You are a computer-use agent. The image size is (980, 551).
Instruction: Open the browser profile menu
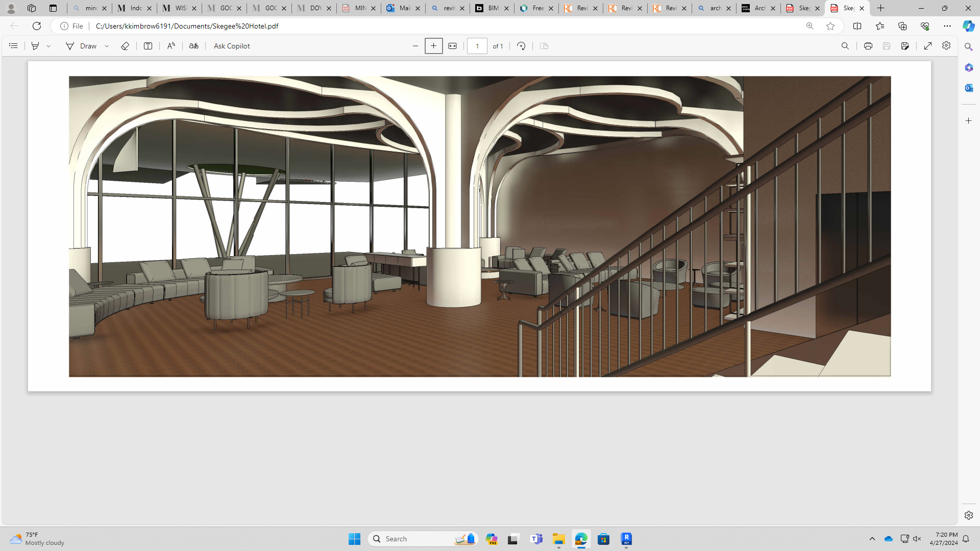click(11, 8)
